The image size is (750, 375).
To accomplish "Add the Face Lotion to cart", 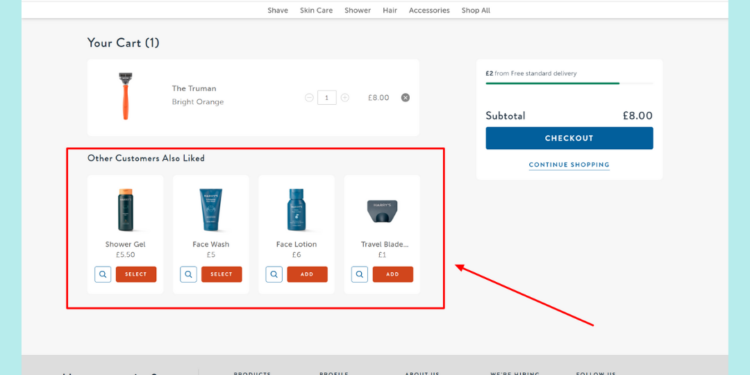I will pos(307,275).
